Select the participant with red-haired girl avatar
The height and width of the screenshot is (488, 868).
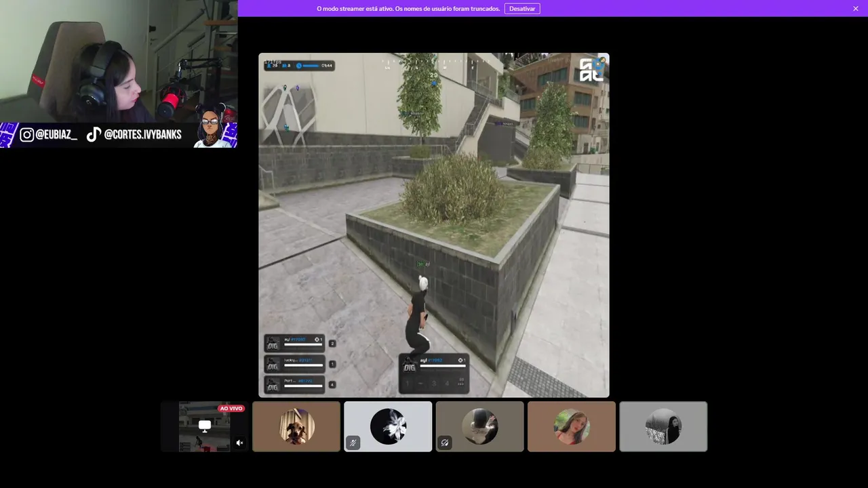(x=572, y=426)
